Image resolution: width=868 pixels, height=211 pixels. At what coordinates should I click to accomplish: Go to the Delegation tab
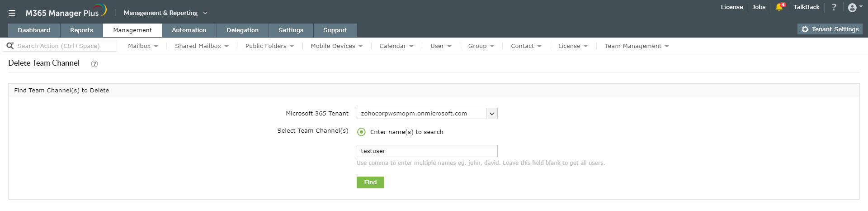coord(242,30)
